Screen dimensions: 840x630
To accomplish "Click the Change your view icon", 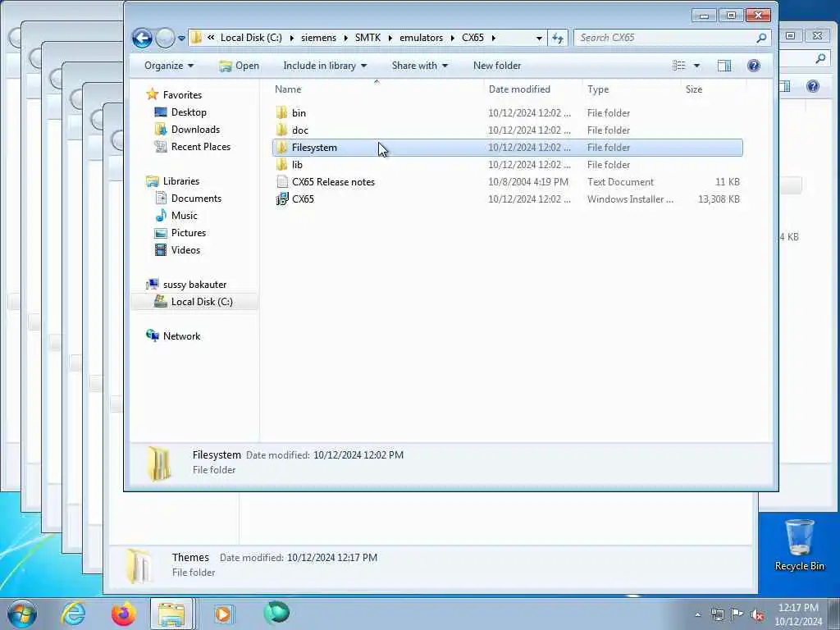I will coord(678,66).
